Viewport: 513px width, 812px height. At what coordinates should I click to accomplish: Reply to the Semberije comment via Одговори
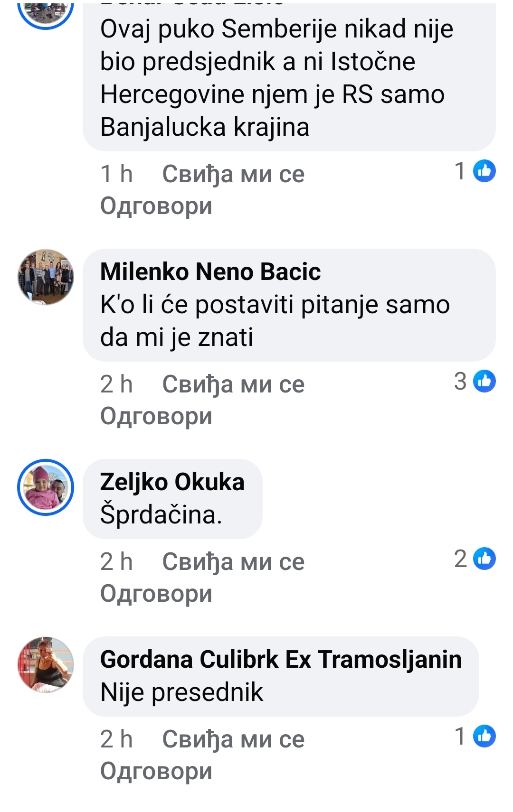156,206
